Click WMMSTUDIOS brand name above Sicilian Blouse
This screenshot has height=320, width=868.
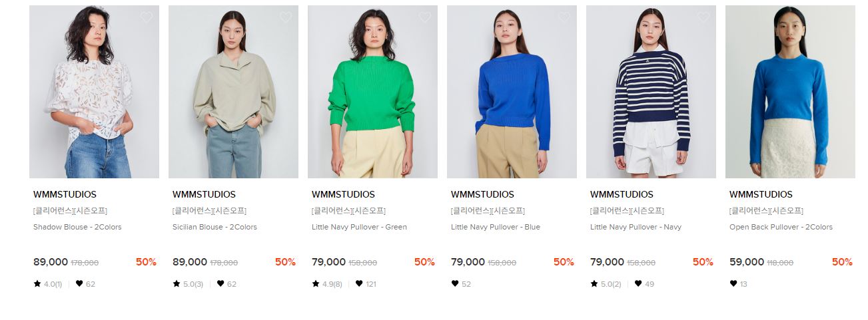click(x=204, y=195)
